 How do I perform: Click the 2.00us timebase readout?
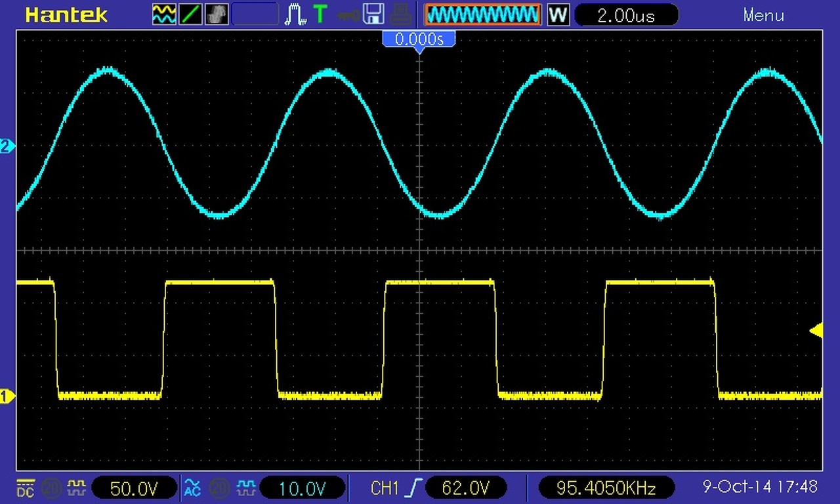pyautogui.click(x=626, y=15)
